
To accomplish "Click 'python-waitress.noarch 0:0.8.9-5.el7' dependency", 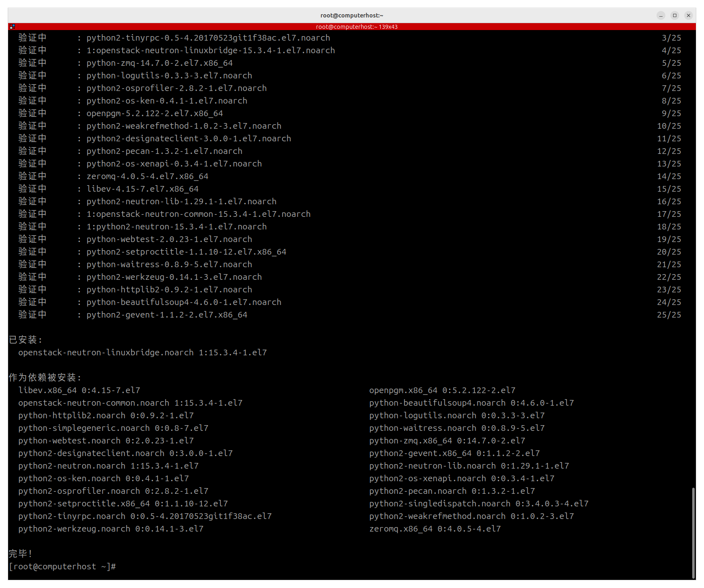I will pos(457,428).
